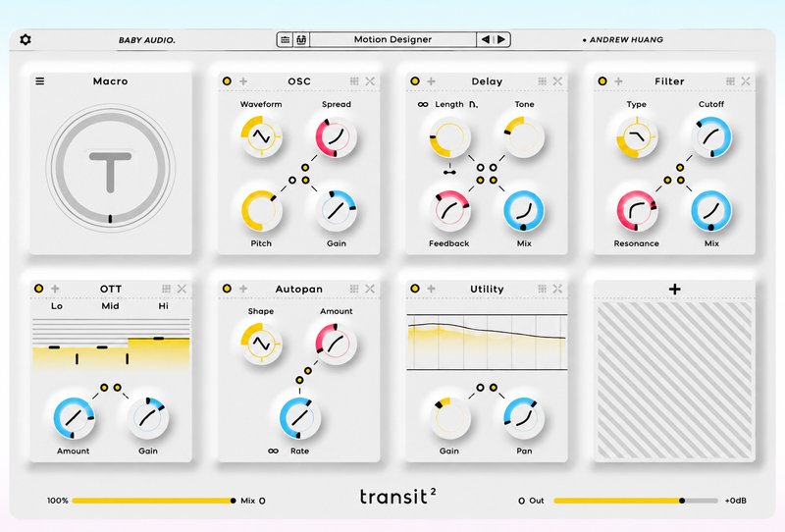Click the Filter Resonance knob

pos(637,211)
